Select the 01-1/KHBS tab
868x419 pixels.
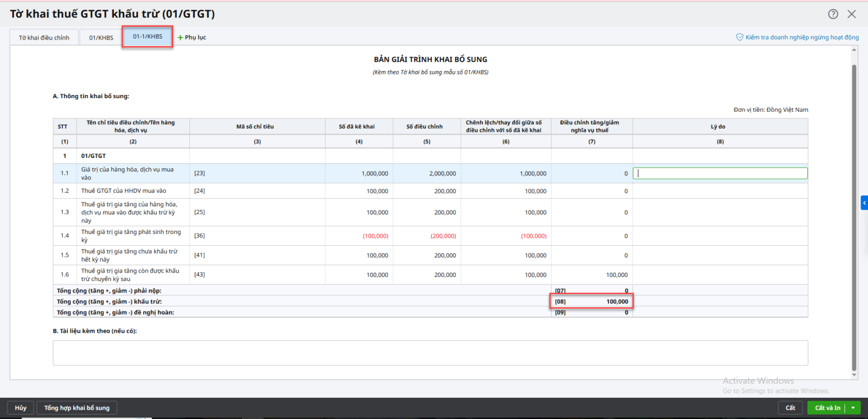(x=148, y=36)
